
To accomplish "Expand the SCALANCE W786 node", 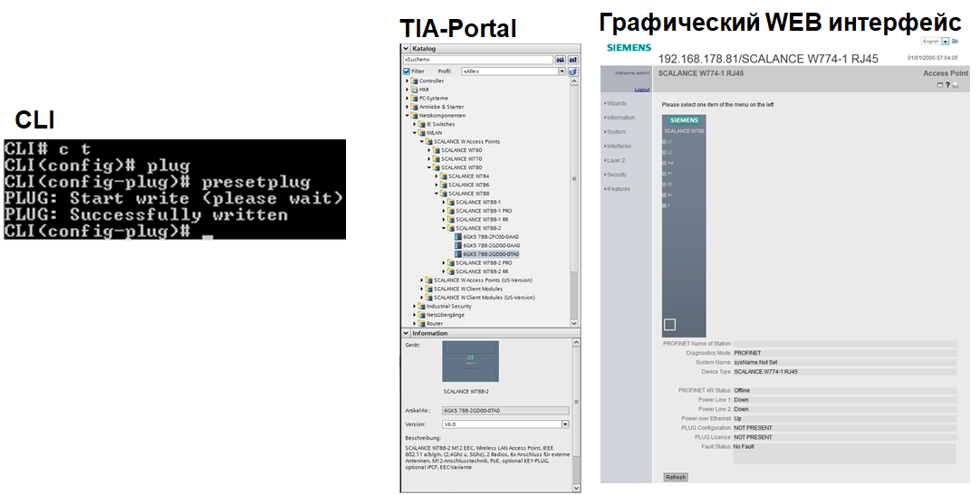I will click(x=437, y=186).
